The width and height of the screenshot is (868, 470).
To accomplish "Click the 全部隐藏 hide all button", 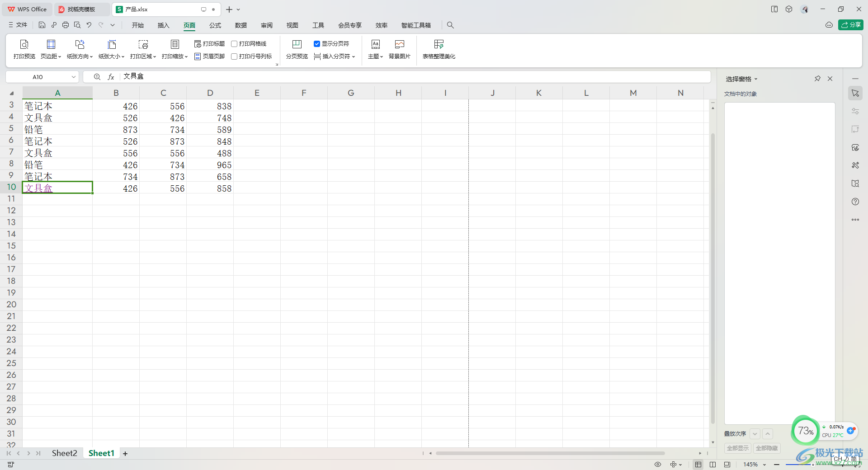I will 767,448.
